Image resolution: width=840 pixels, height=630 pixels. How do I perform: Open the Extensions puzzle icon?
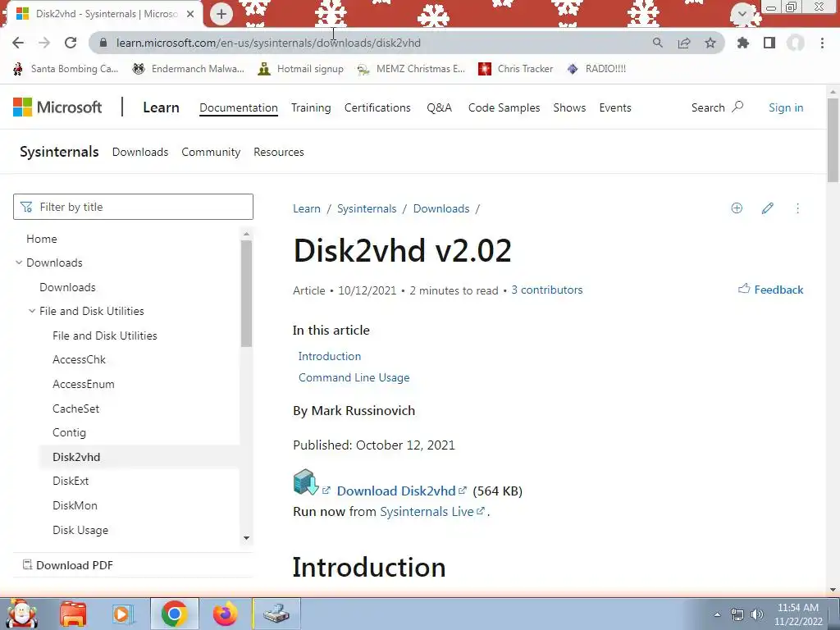point(743,43)
